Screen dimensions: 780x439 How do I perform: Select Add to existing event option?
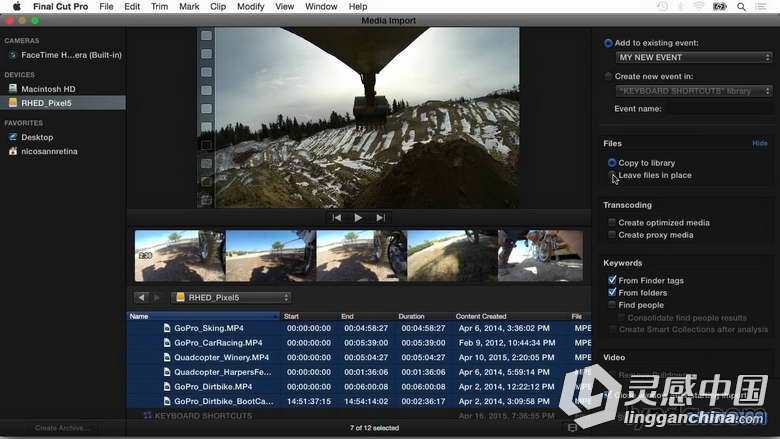pos(608,43)
